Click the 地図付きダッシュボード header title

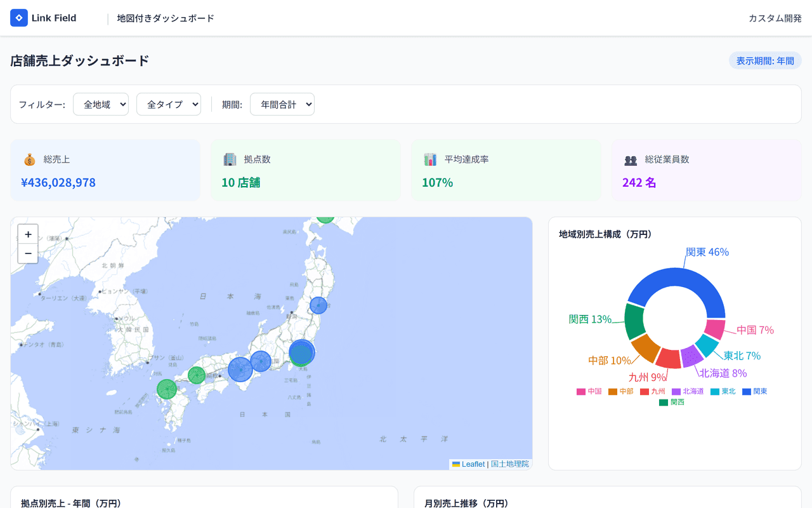pyautogui.click(x=166, y=18)
